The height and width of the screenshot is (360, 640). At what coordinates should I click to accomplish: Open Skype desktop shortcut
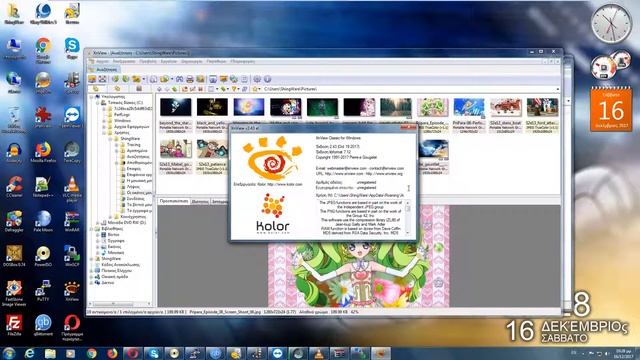tap(72, 49)
